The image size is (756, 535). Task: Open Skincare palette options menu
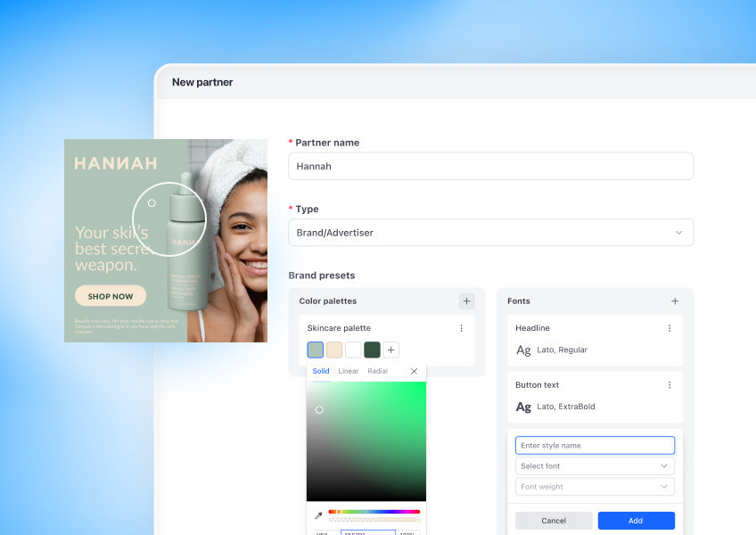click(x=461, y=328)
